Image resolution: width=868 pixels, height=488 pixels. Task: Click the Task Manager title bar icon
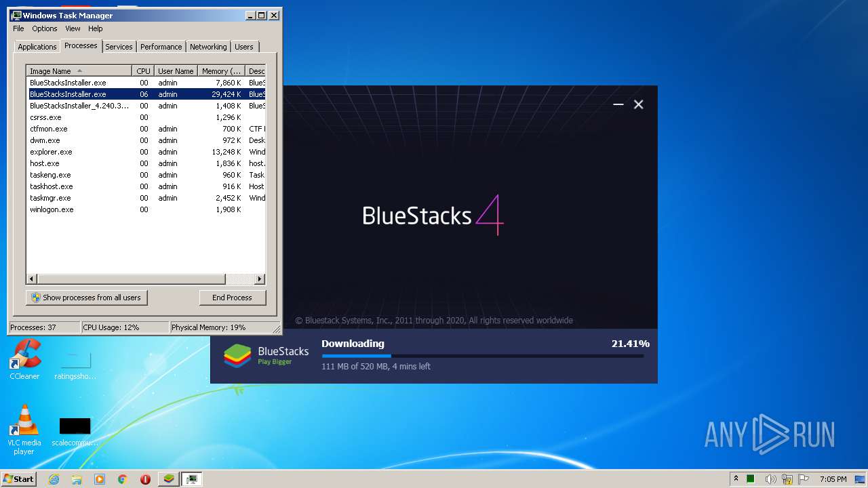coord(16,15)
